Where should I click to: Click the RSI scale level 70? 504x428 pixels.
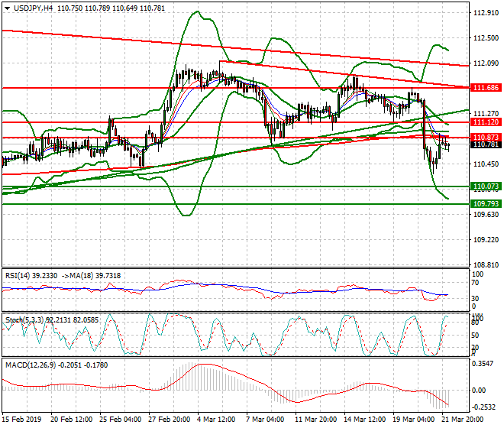pos(475,283)
